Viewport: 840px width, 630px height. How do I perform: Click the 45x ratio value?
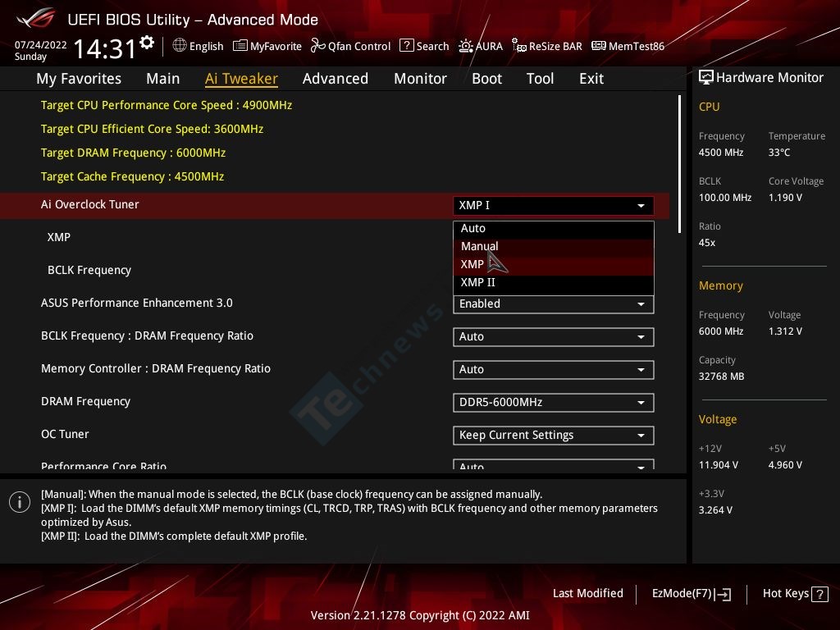coord(706,243)
